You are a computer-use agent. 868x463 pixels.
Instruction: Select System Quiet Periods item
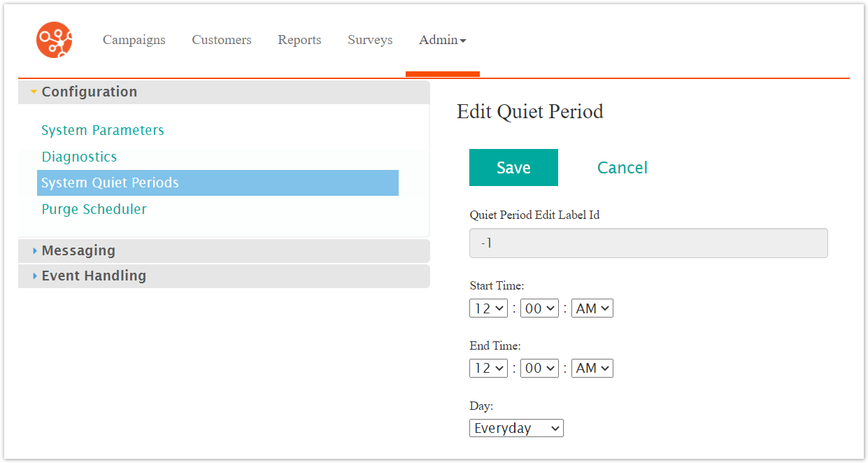[x=110, y=183]
